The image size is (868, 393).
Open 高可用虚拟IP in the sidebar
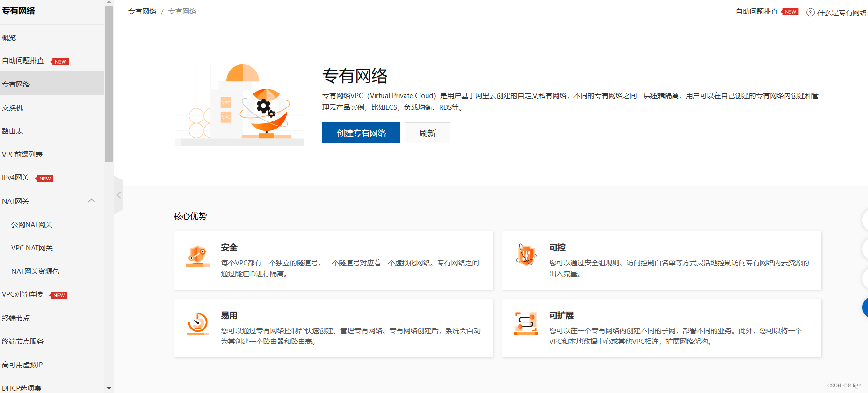(x=22, y=364)
